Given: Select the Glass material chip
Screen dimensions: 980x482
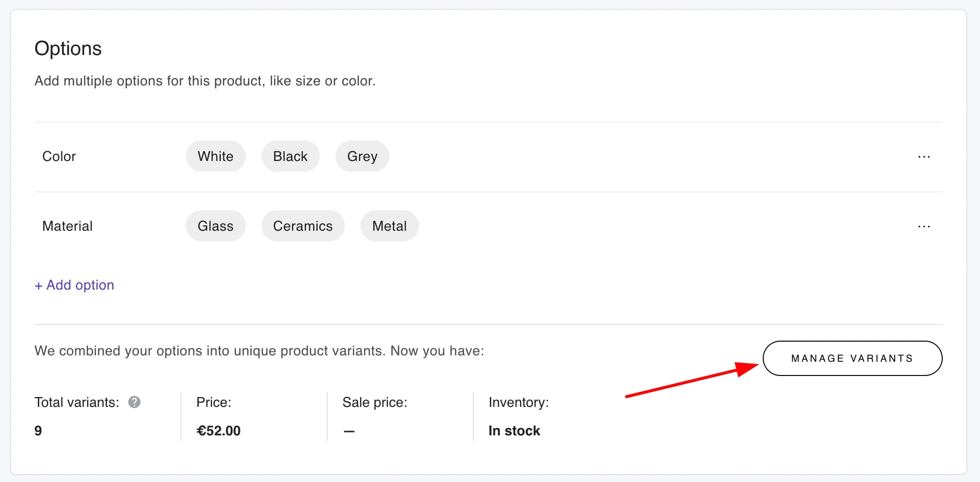Looking at the screenshot, I should [x=215, y=226].
